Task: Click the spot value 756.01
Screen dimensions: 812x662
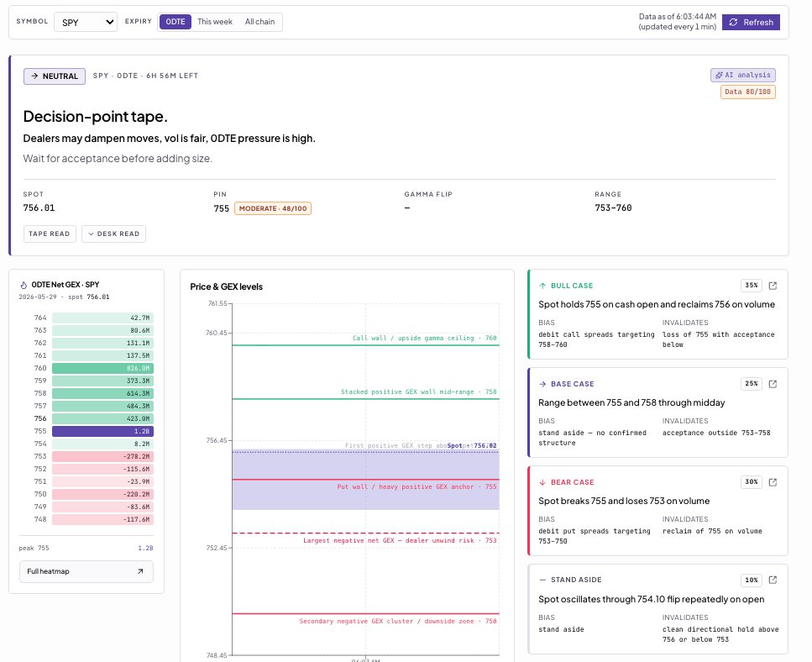Action: (x=39, y=208)
